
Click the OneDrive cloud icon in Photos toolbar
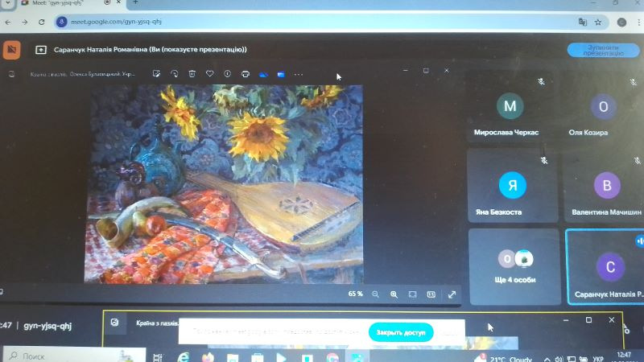263,74
